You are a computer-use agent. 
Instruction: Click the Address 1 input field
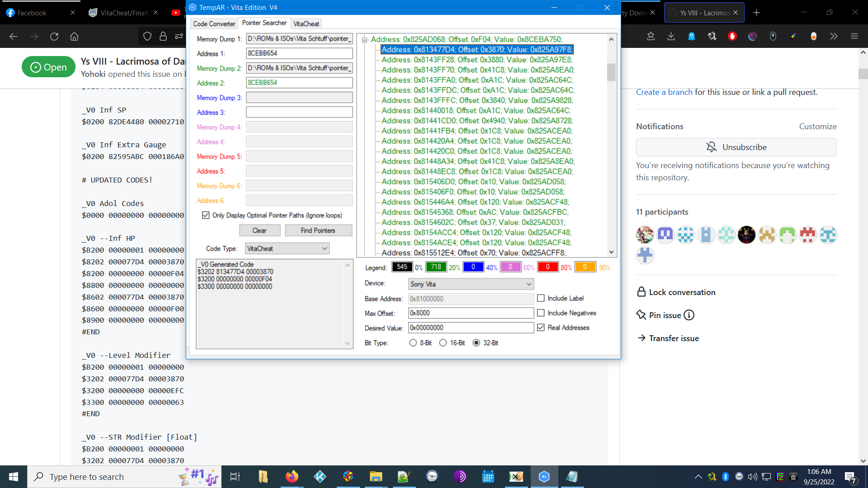(x=299, y=53)
